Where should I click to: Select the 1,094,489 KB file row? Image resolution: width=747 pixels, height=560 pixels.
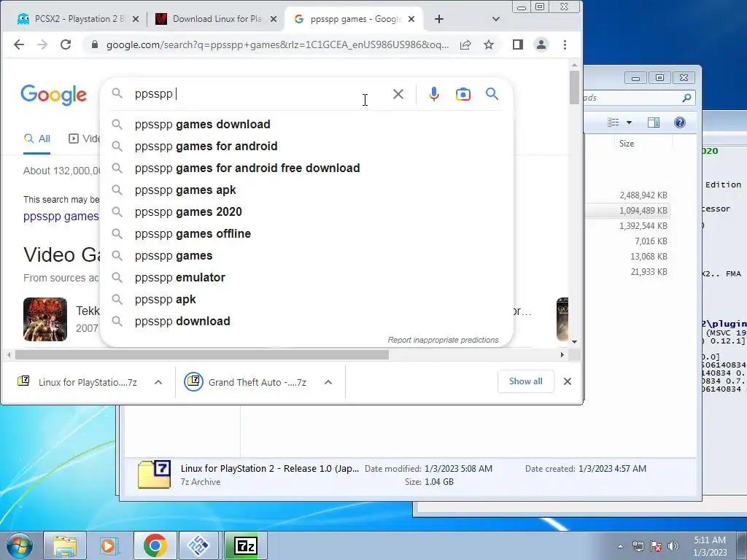pos(627,211)
